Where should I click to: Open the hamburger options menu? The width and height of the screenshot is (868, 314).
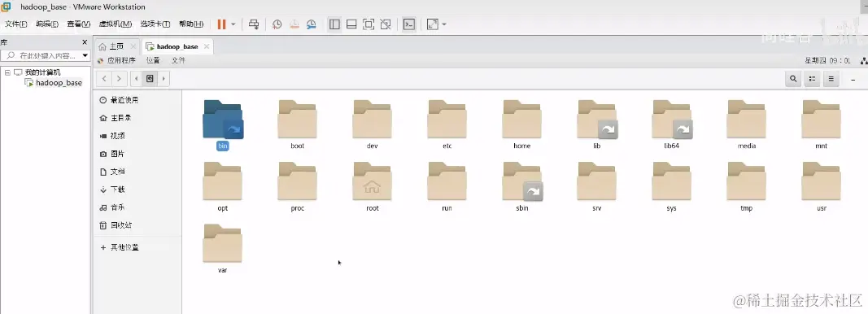[831, 79]
